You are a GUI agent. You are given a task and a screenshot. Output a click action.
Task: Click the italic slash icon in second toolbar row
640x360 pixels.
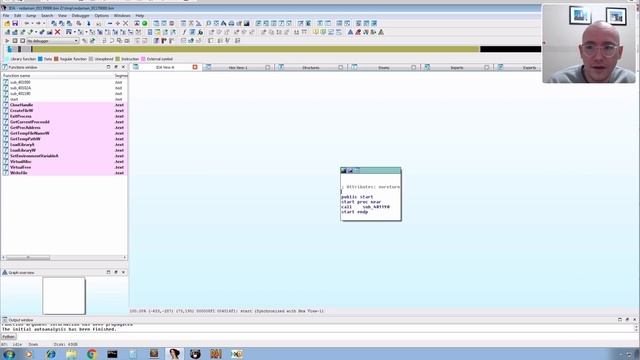(x=184, y=32)
